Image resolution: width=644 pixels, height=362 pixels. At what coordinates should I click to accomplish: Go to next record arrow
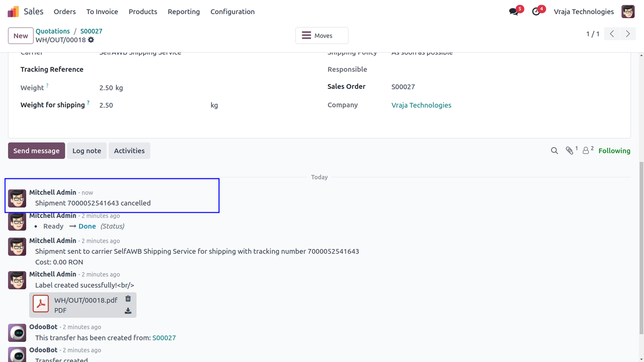click(628, 34)
